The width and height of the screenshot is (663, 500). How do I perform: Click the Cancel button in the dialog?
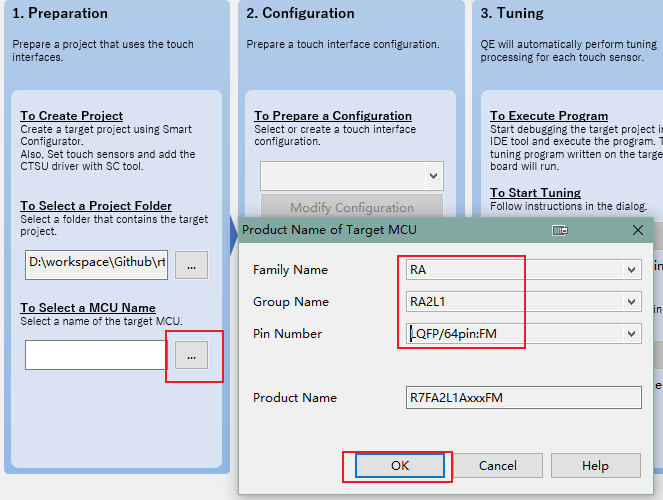click(497, 466)
